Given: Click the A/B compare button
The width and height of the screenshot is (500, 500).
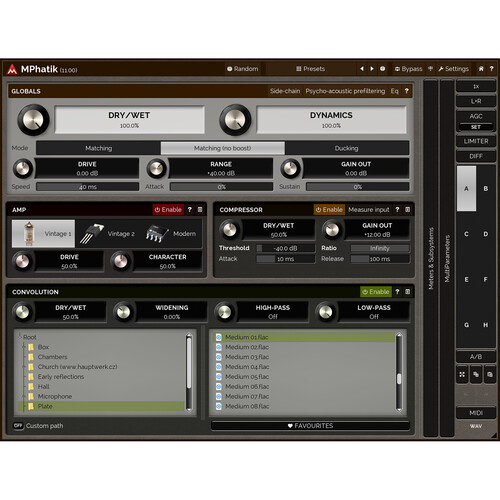Looking at the screenshot, I should (476, 357).
